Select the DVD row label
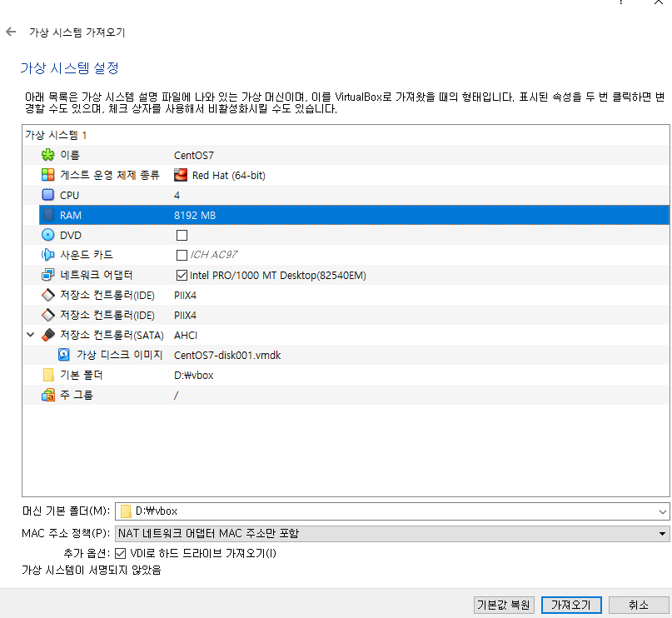The height and width of the screenshot is (618, 672). tap(71, 235)
